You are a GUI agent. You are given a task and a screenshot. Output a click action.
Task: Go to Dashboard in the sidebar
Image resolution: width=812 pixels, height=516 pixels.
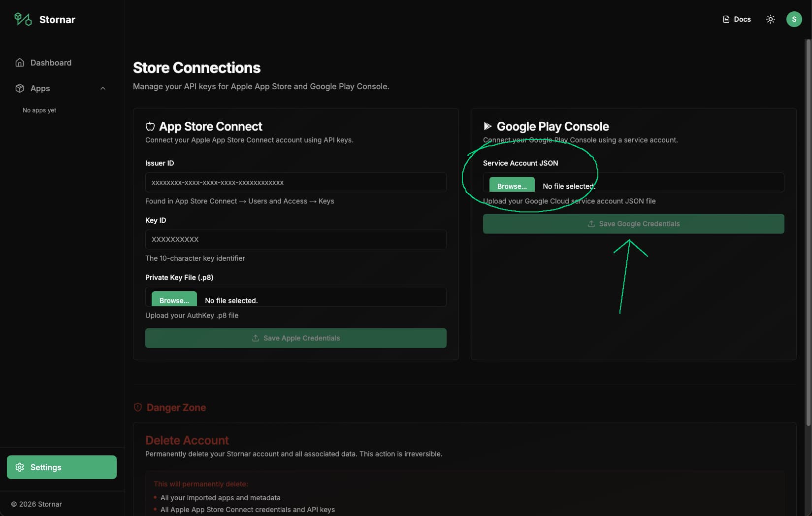coord(62,63)
